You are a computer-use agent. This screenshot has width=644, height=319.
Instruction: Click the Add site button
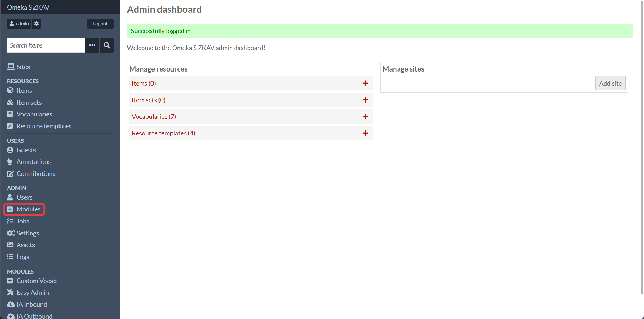(611, 83)
